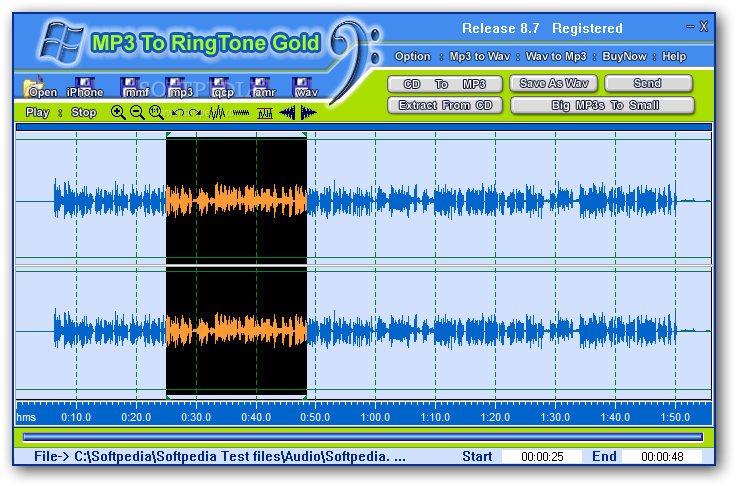Click the amplify waveform icon
This screenshot has width=736, height=486.
pos(217,113)
